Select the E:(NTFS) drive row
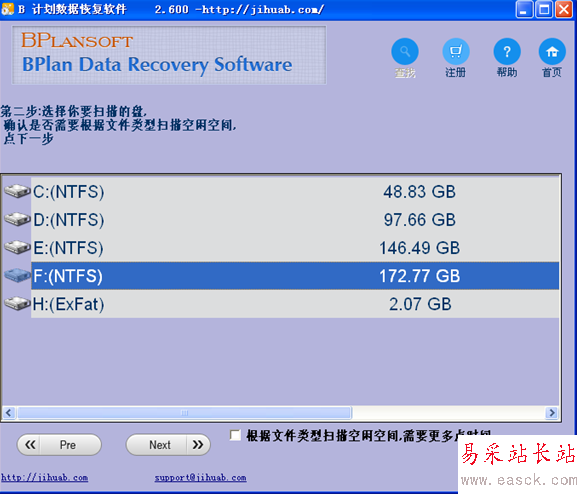 295,248
